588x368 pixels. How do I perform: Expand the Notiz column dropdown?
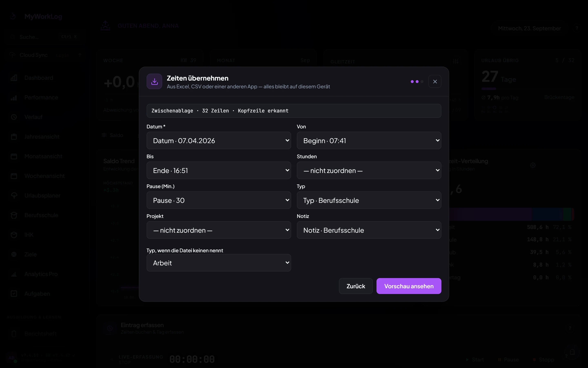pyautogui.click(x=369, y=230)
